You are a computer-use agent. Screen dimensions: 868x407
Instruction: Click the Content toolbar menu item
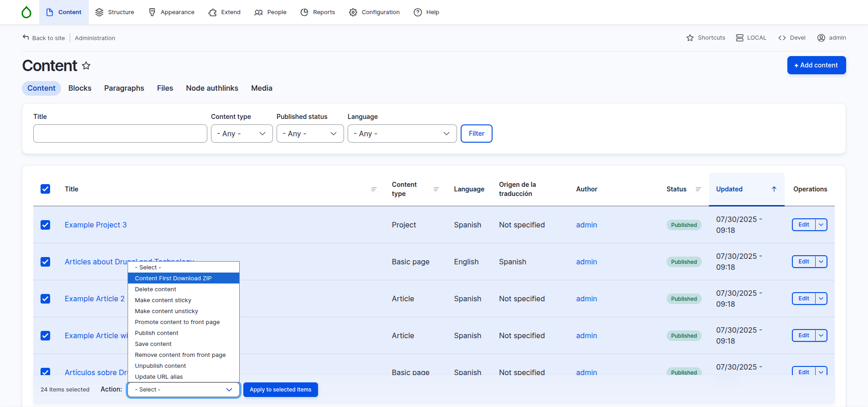point(64,12)
